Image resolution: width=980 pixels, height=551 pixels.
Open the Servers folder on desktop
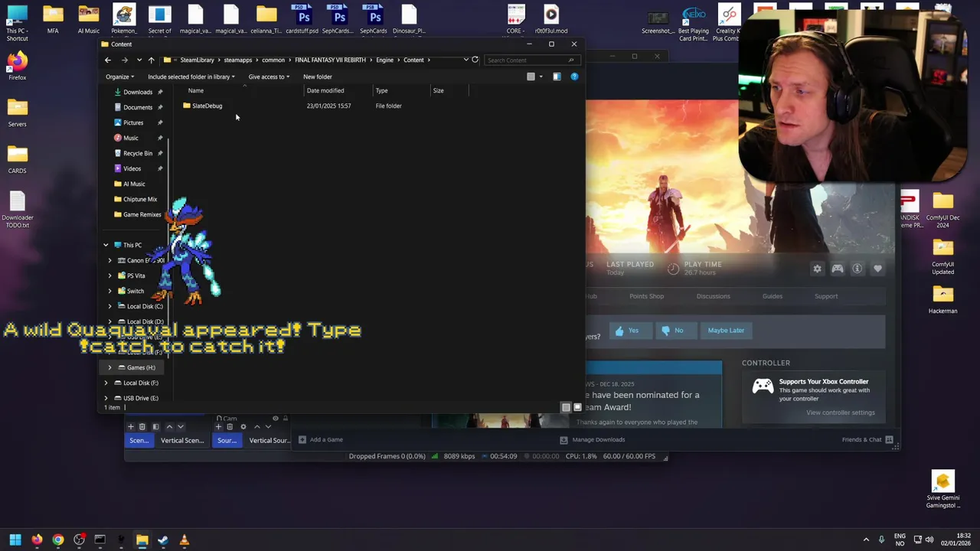click(17, 112)
